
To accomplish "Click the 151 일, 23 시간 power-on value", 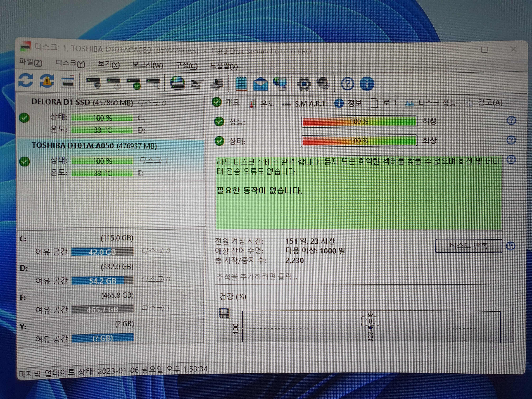I will 310,241.
